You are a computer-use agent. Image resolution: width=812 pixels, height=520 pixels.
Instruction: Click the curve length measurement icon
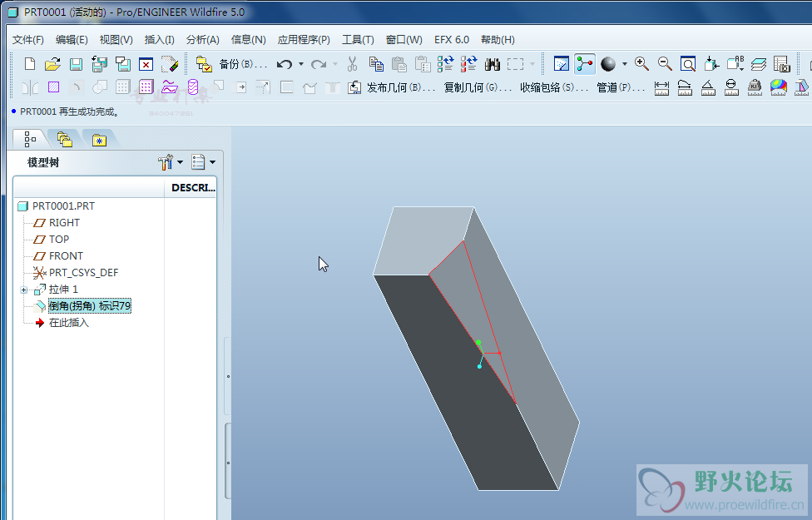pos(685,87)
